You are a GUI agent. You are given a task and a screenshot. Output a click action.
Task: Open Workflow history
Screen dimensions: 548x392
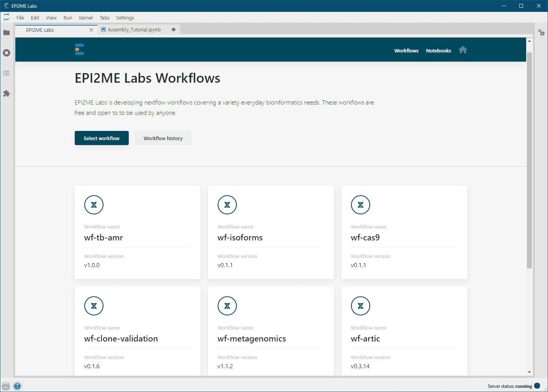163,138
